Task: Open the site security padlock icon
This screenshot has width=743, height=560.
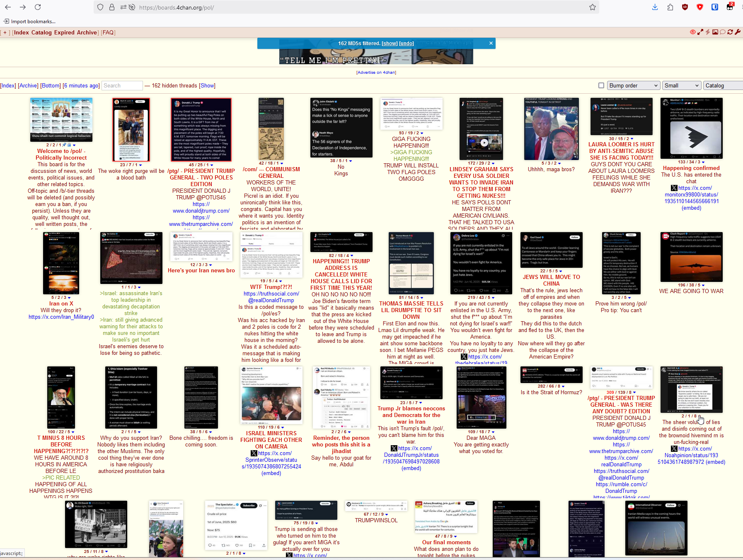Action: [x=112, y=7]
